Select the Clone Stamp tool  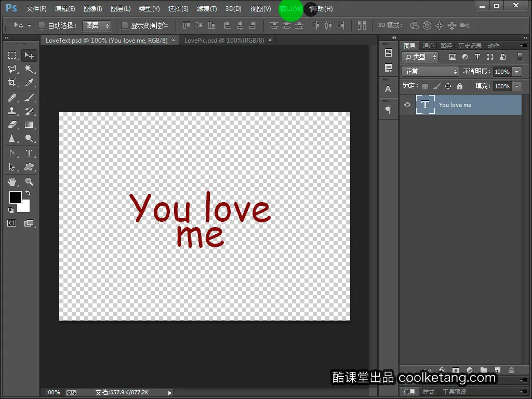[12, 111]
